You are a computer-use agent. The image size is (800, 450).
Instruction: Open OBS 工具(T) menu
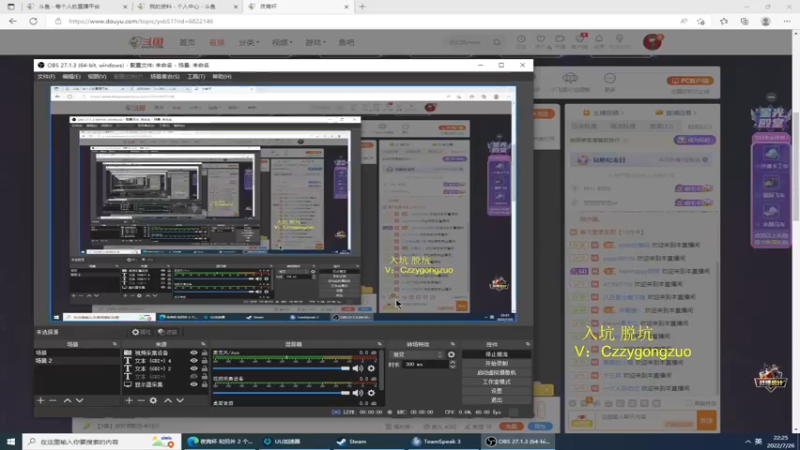tap(196, 77)
